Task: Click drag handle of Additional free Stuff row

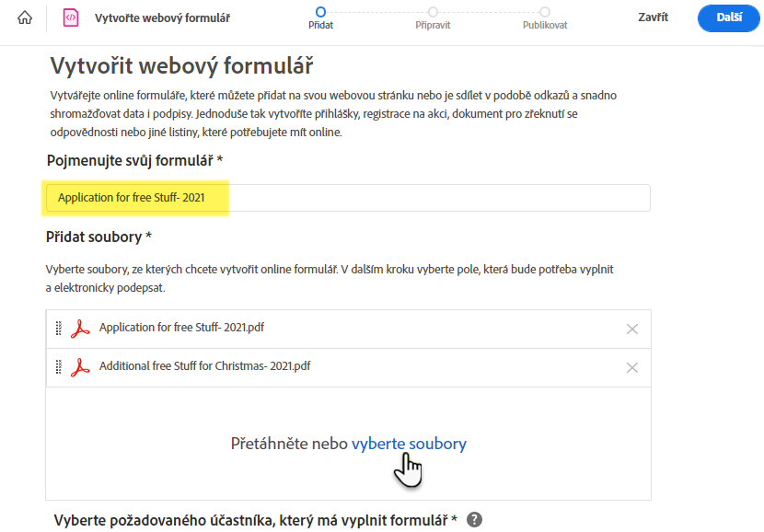Action: (59, 366)
